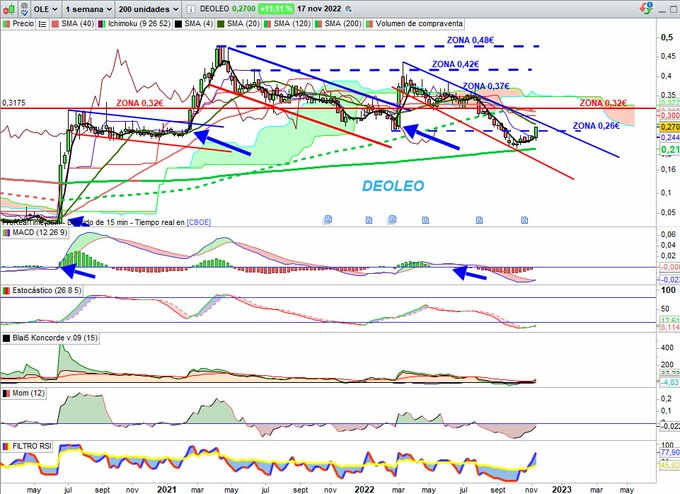This screenshot has height=494, width=680.
Task: Open SMA (4) indicator settings
Action: pos(199,23)
